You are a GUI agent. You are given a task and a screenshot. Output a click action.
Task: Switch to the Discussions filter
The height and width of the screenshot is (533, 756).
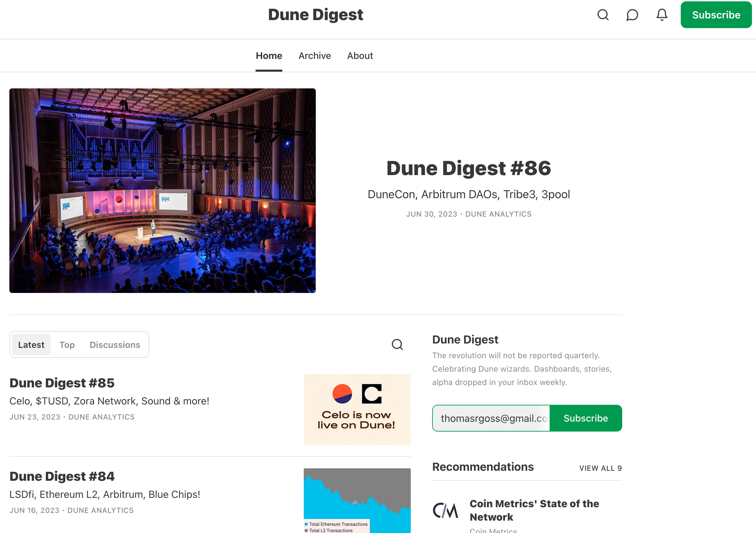[115, 345]
